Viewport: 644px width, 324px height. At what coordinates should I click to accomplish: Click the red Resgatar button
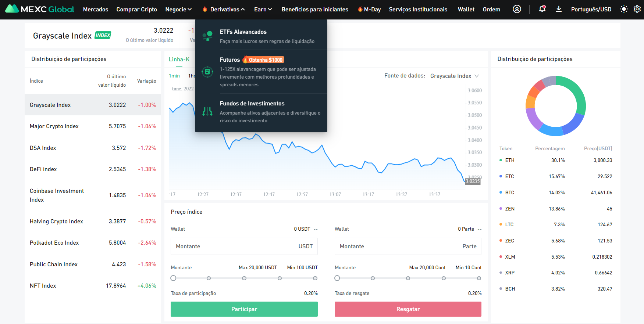pyautogui.click(x=408, y=309)
